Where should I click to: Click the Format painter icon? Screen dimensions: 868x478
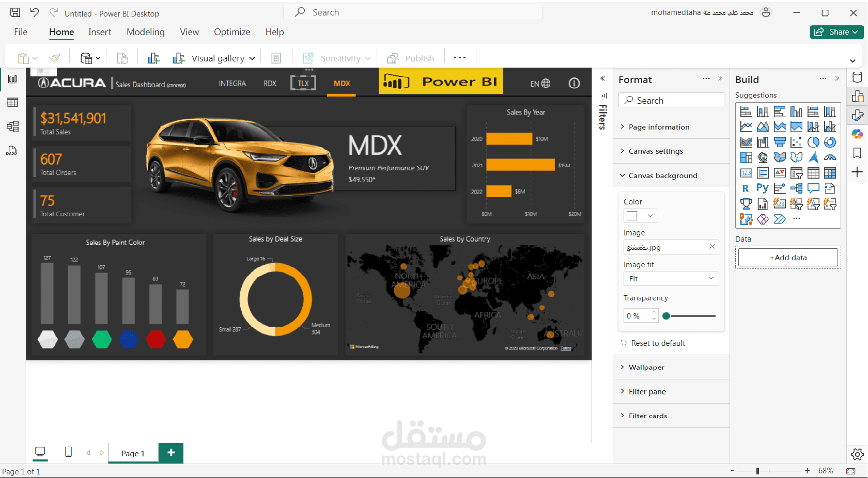click(x=55, y=58)
